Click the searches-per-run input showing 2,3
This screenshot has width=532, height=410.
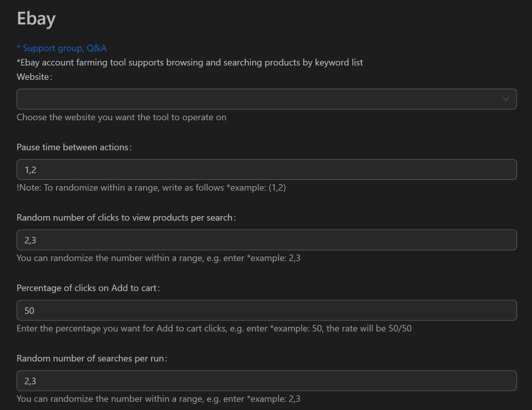(x=261, y=380)
